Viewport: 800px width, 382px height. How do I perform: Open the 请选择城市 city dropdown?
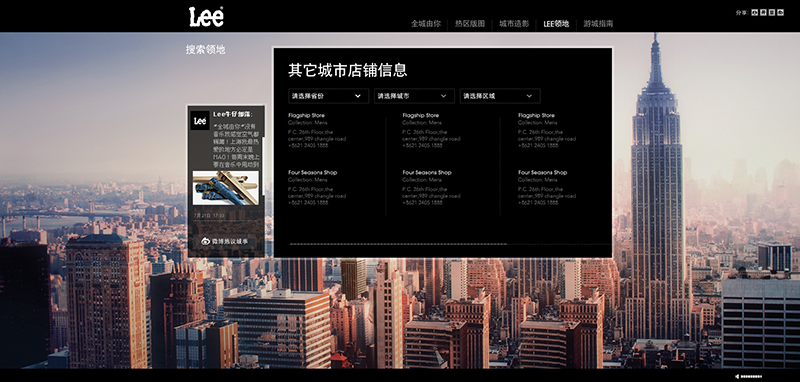tap(414, 96)
